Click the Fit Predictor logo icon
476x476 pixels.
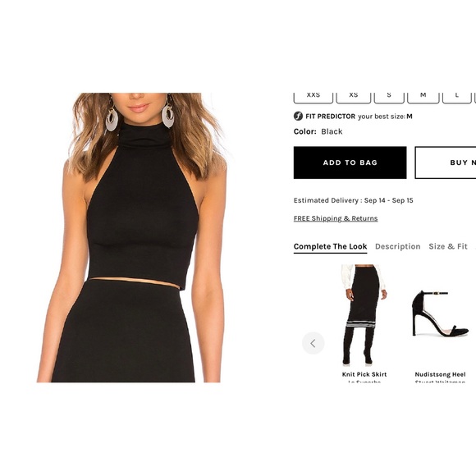[x=298, y=117]
